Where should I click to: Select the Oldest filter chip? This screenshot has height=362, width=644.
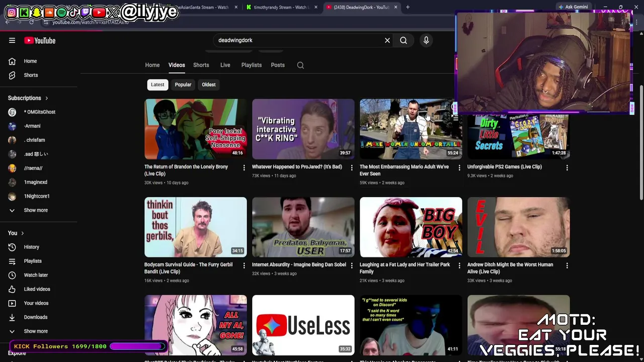(x=209, y=84)
